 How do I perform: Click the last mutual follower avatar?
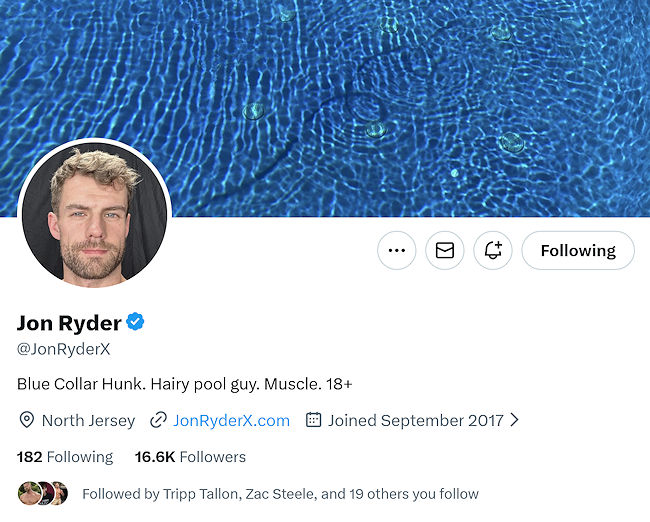60,493
